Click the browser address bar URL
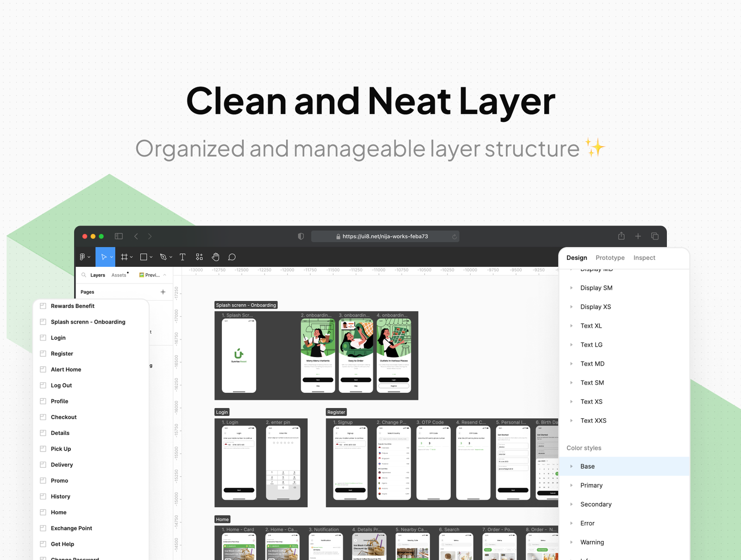The width and height of the screenshot is (741, 560). (x=385, y=236)
